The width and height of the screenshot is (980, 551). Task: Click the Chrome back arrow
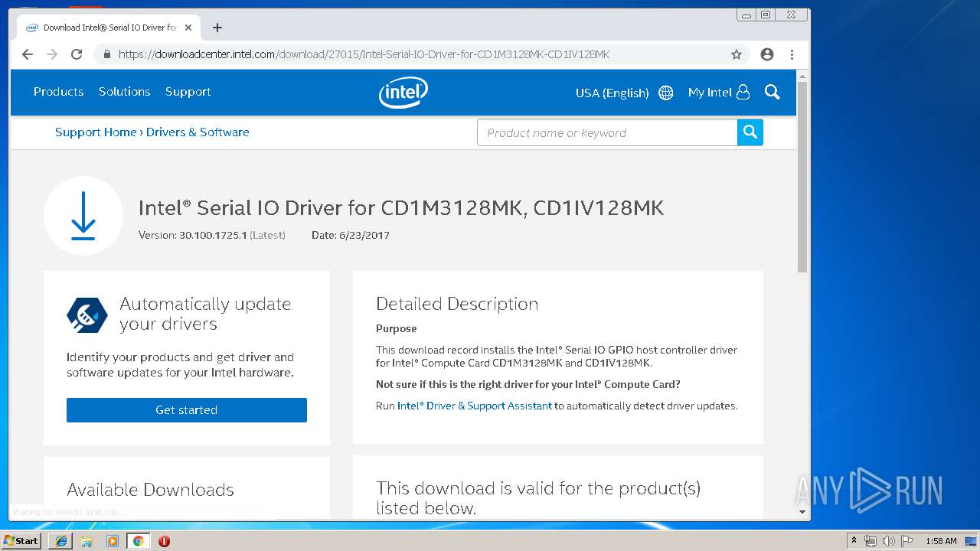tap(28, 54)
